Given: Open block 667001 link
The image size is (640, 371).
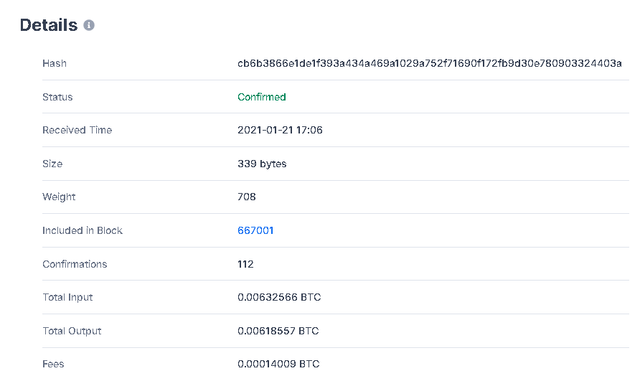Looking at the screenshot, I should [x=256, y=231].
